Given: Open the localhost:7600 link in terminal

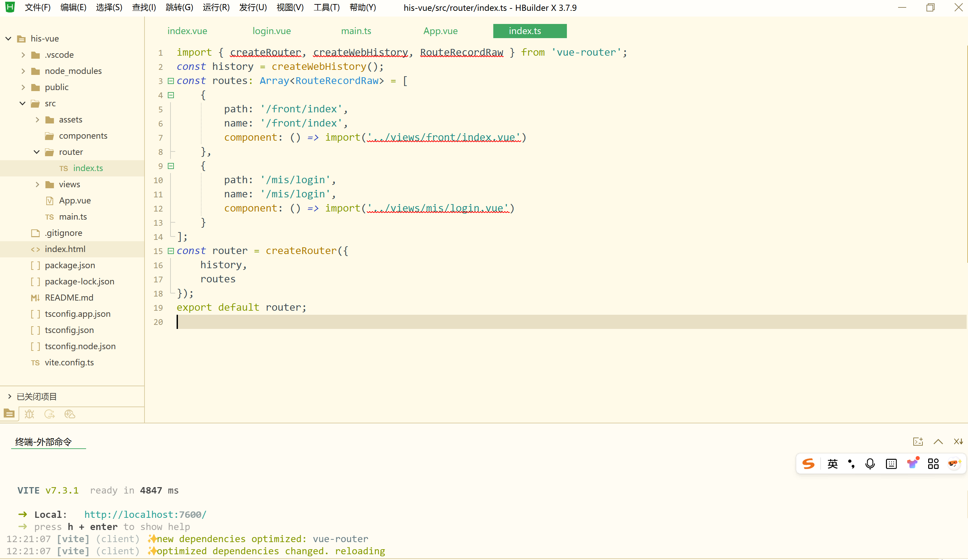Looking at the screenshot, I should [x=145, y=514].
